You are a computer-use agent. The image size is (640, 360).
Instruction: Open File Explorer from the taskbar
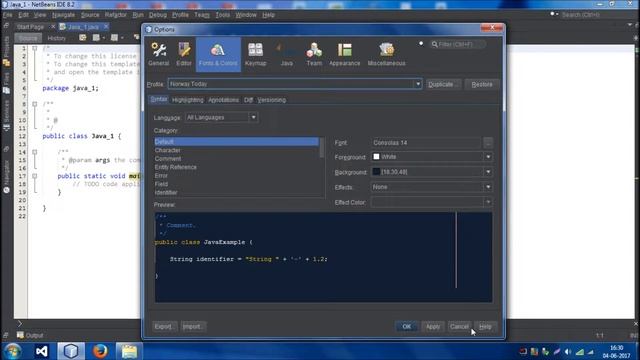click(129, 351)
